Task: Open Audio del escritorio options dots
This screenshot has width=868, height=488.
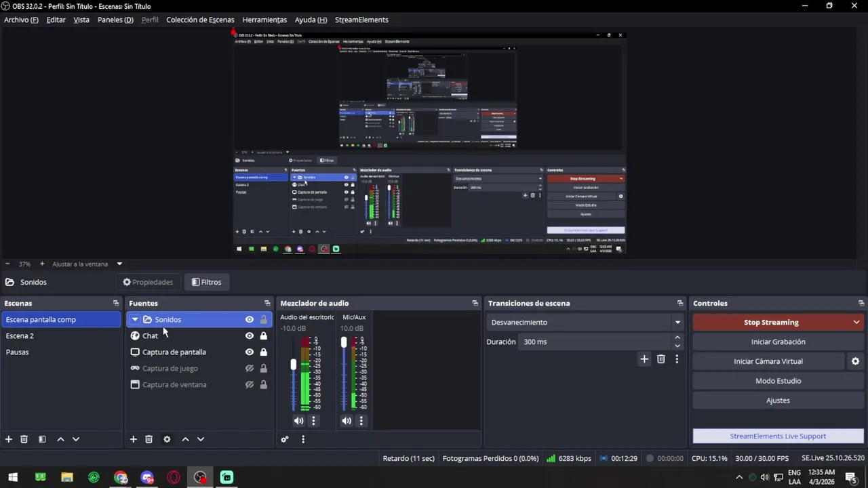Action: 313,421
